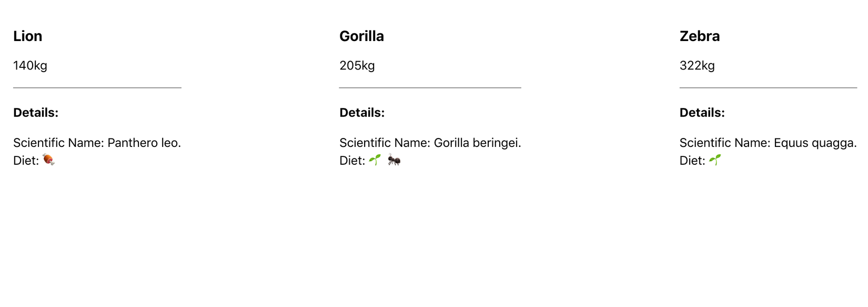
Task: Select the Lion heading
Action: (x=28, y=36)
